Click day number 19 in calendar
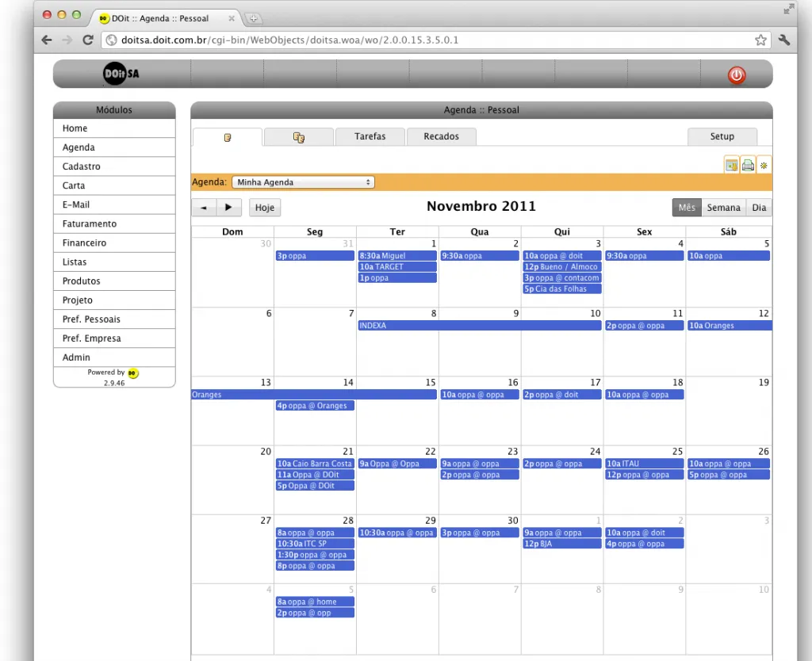The height and width of the screenshot is (661, 812). pyautogui.click(x=764, y=383)
